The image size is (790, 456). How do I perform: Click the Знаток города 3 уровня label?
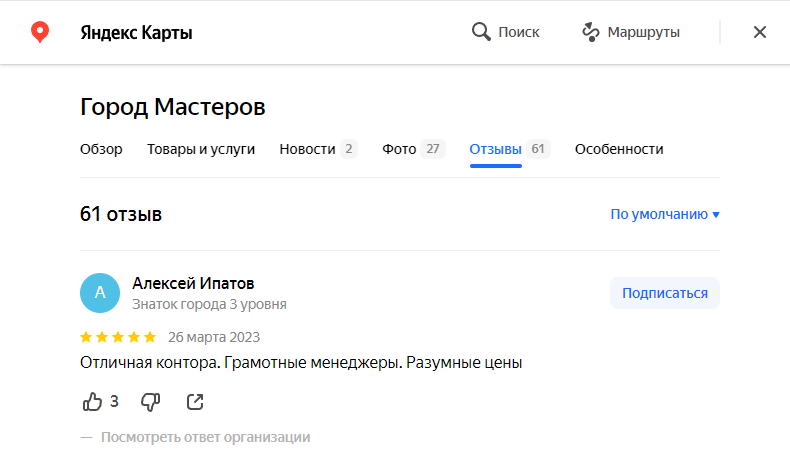point(210,304)
